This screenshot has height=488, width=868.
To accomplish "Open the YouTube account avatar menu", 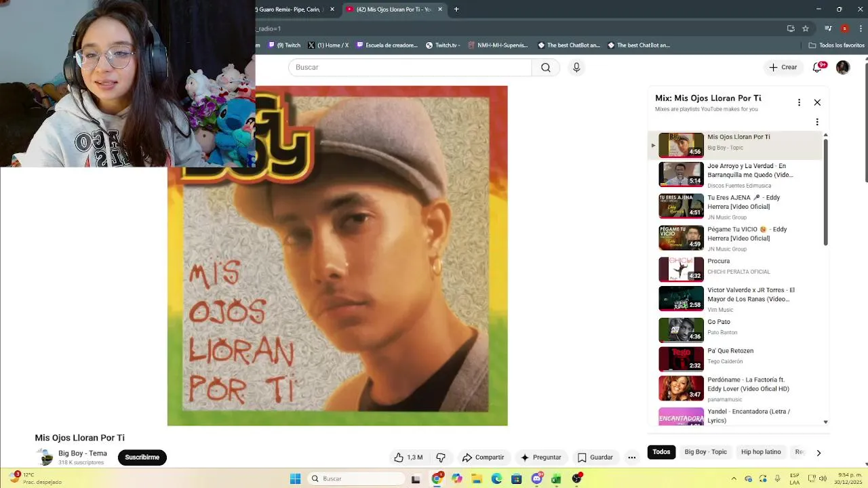I will pyautogui.click(x=843, y=67).
